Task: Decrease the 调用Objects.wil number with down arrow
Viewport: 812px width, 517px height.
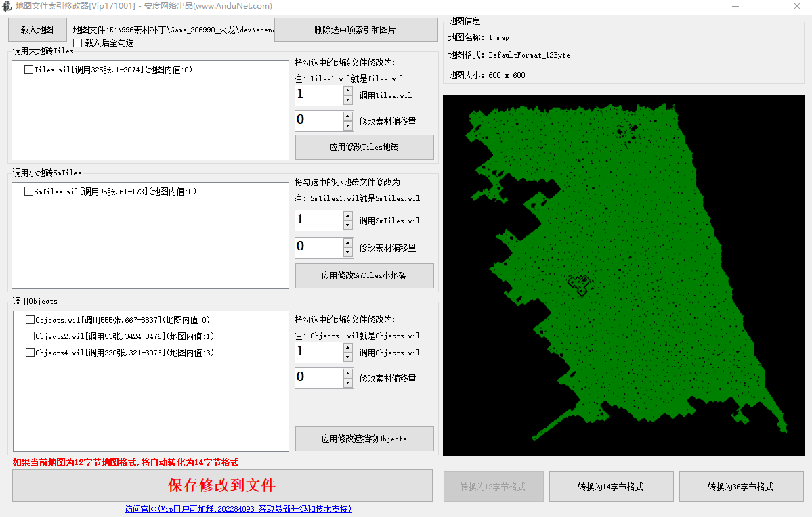Action: (x=348, y=357)
